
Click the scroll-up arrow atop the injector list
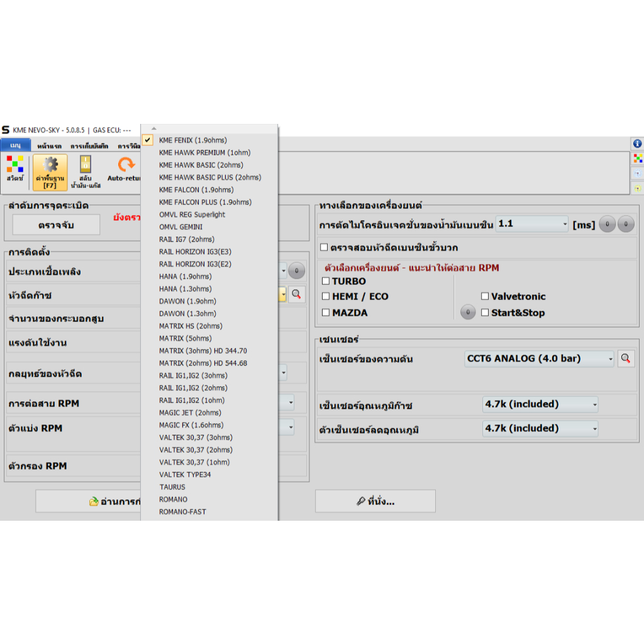click(x=154, y=128)
